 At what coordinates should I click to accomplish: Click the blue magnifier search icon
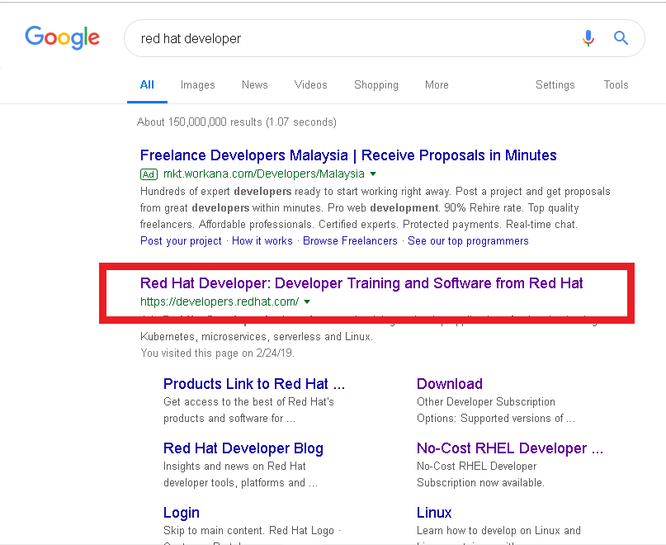pos(621,38)
